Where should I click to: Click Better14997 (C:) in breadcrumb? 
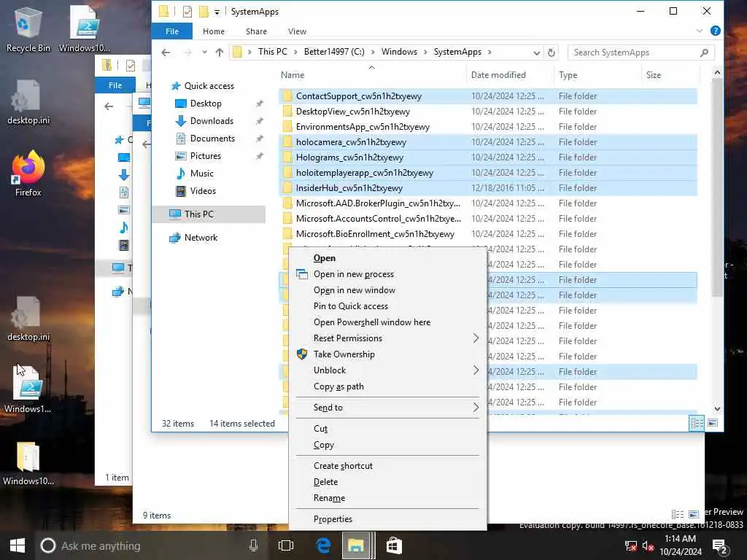(334, 52)
